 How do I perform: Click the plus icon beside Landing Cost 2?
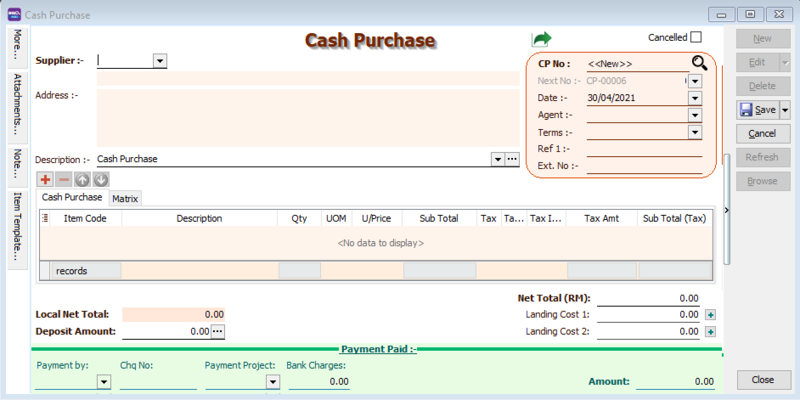tap(710, 331)
